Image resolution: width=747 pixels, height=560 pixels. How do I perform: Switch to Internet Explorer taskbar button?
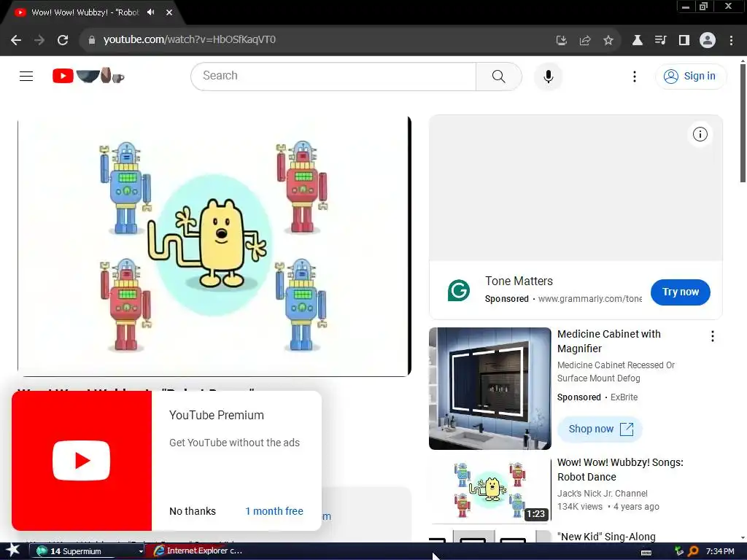tap(198, 551)
